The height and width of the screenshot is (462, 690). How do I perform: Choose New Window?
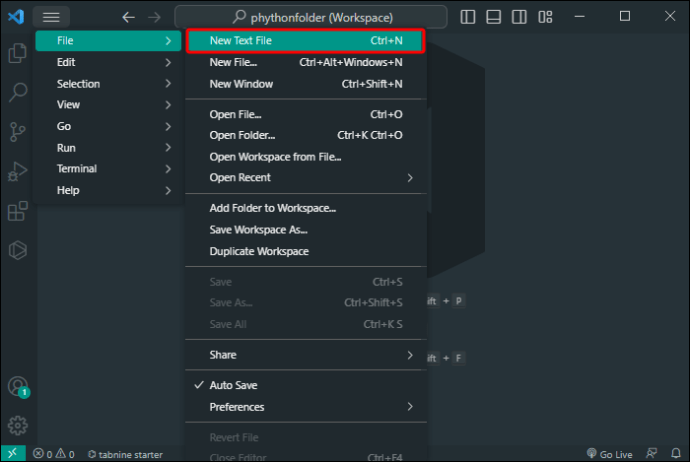pos(306,84)
